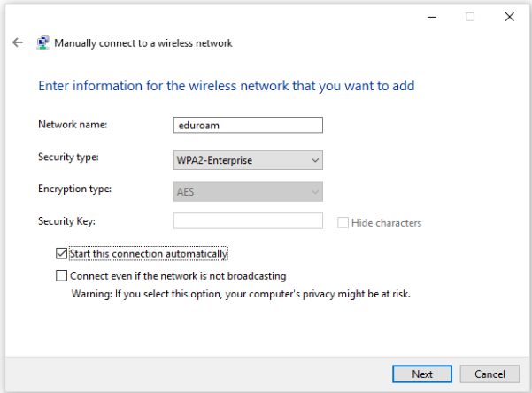The width and height of the screenshot is (532, 393).
Task: Click the privacy risk warning text
Action: 241,293
